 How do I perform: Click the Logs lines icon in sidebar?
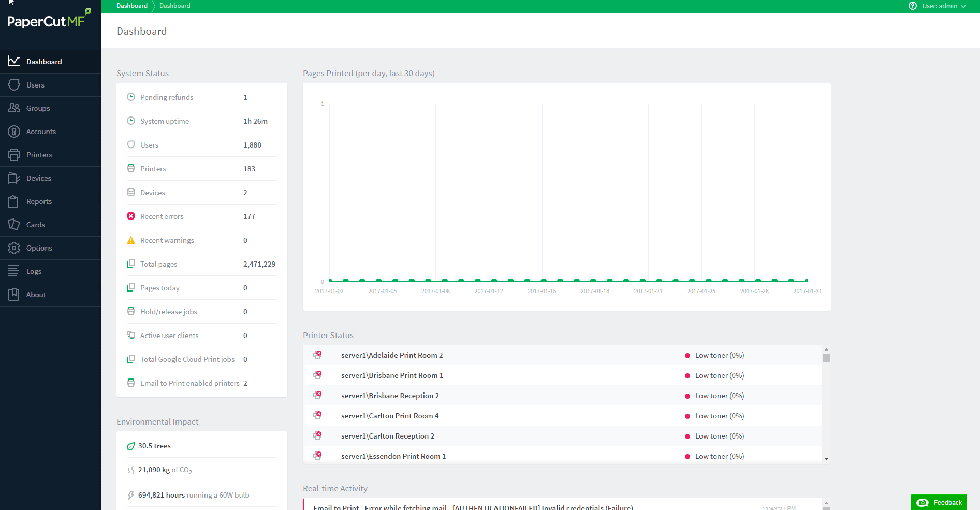(x=13, y=271)
